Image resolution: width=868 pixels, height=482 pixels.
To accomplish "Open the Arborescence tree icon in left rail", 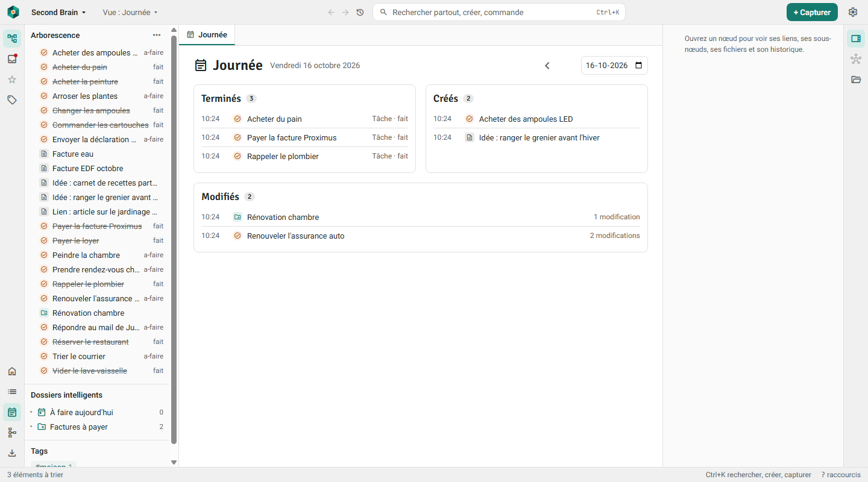I will (12, 39).
